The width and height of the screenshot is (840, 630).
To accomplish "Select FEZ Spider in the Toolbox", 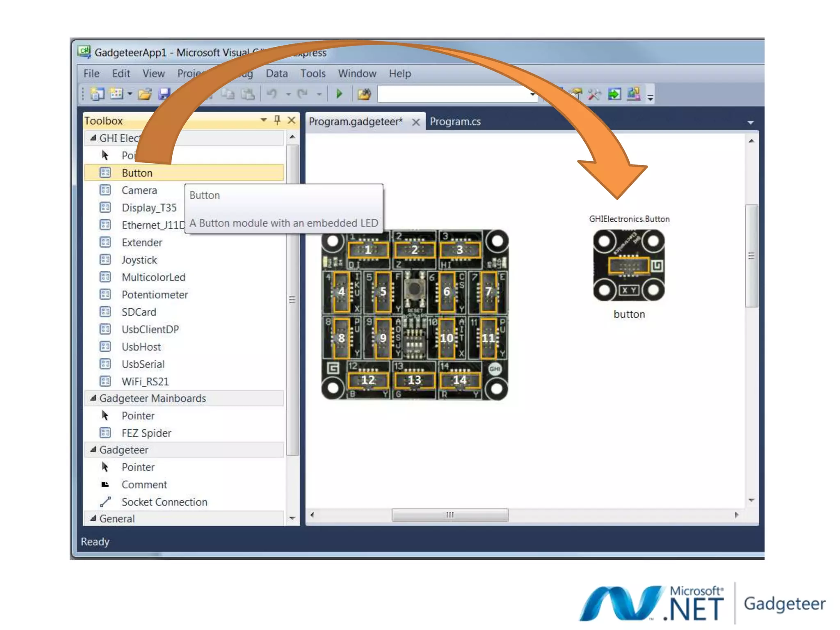I will click(x=146, y=433).
